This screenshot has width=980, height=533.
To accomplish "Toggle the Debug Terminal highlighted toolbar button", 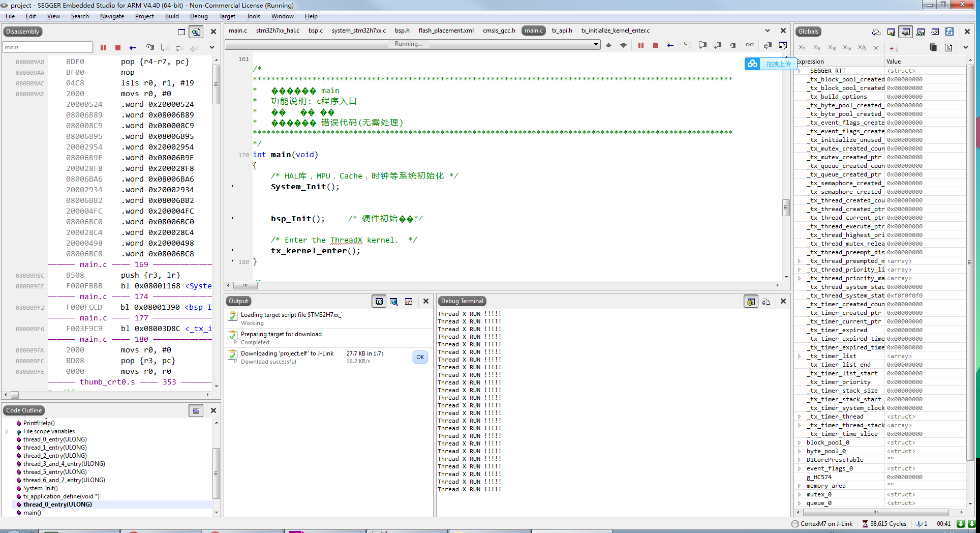I will pos(751,301).
